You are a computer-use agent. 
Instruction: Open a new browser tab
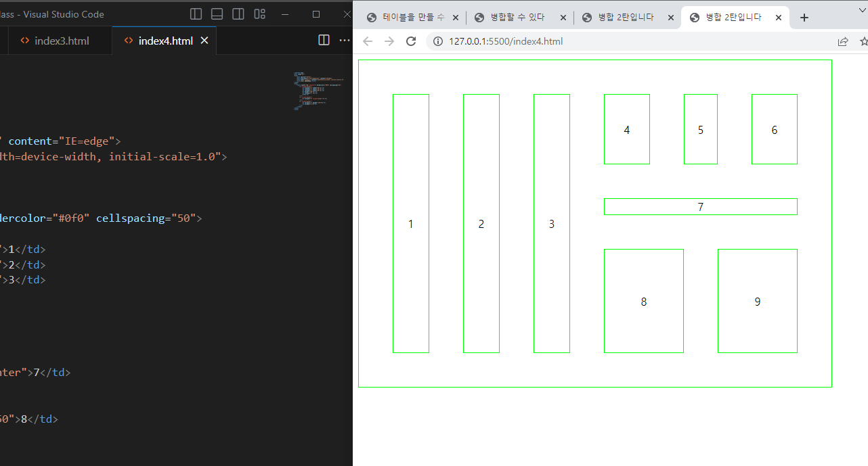tap(804, 18)
